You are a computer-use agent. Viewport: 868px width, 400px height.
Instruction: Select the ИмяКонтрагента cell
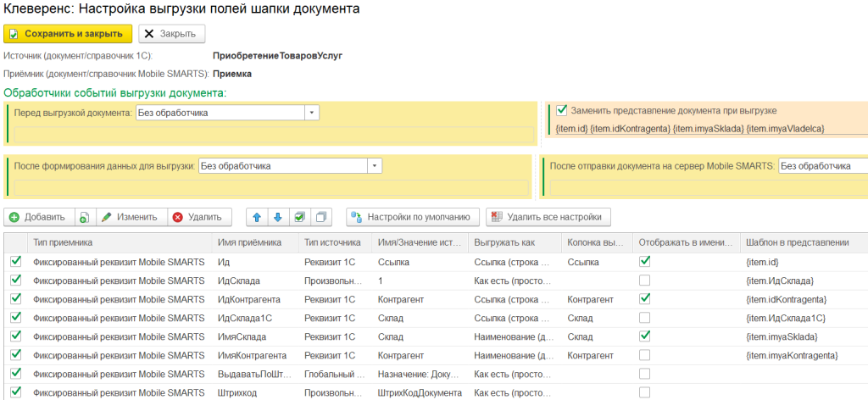tap(255, 355)
